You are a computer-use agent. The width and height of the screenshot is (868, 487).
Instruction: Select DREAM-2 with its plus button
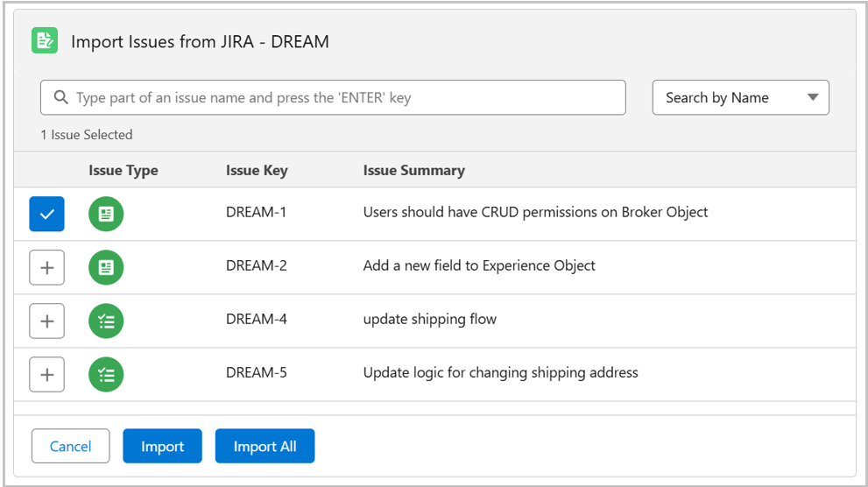(x=46, y=267)
